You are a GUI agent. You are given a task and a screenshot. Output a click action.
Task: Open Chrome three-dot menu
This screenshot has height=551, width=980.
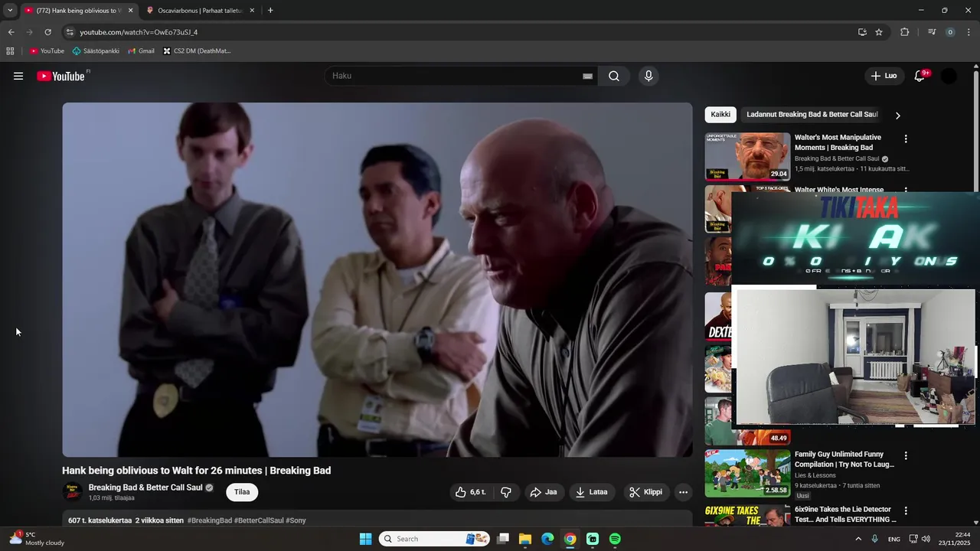click(x=969, y=32)
